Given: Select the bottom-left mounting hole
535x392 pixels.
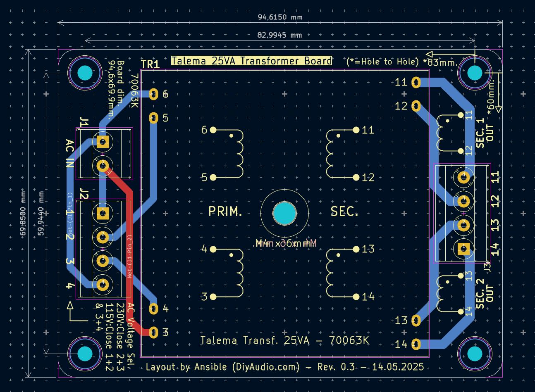Looking at the screenshot, I should [85, 354].
